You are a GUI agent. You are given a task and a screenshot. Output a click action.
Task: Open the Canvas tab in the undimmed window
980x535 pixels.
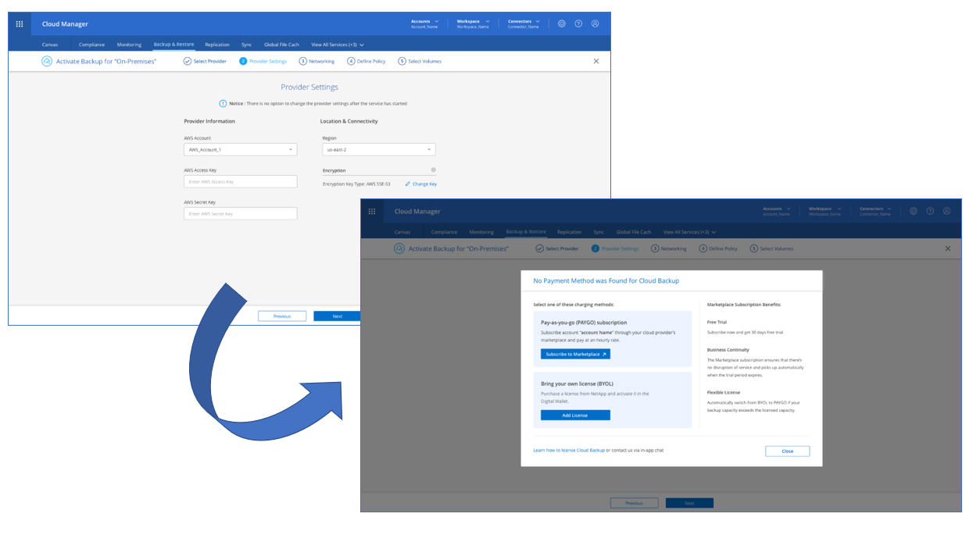[x=50, y=45]
